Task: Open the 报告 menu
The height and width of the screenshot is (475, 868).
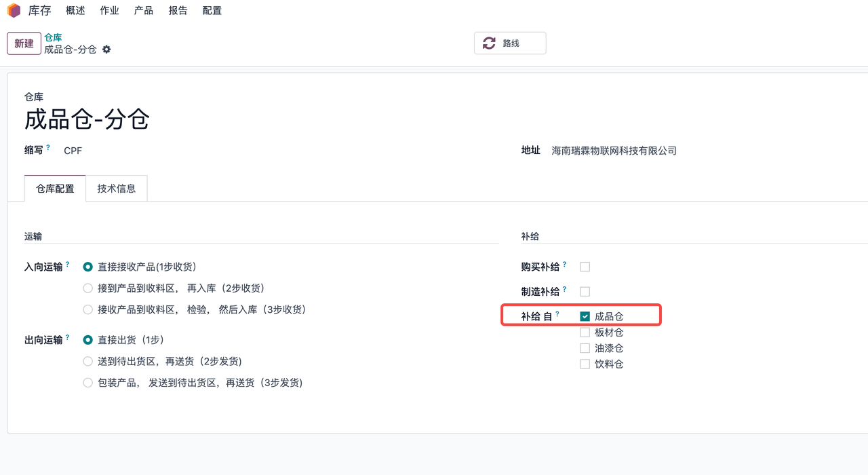Action: 178,11
